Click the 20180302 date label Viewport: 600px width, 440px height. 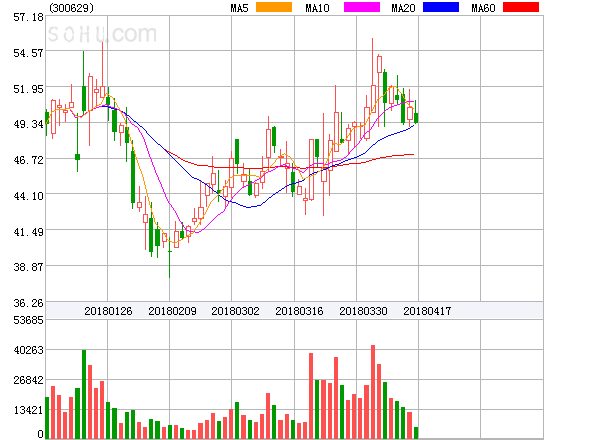tap(235, 311)
